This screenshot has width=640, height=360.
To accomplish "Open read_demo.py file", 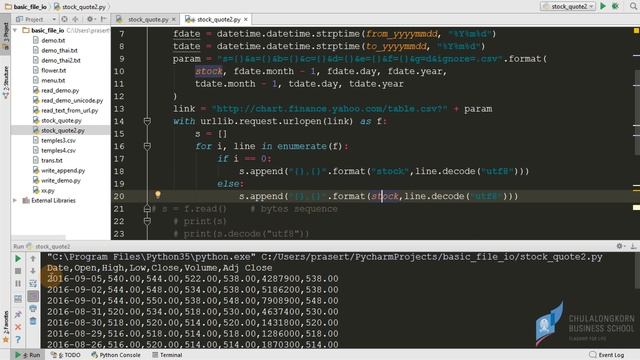I will click(x=60, y=90).
